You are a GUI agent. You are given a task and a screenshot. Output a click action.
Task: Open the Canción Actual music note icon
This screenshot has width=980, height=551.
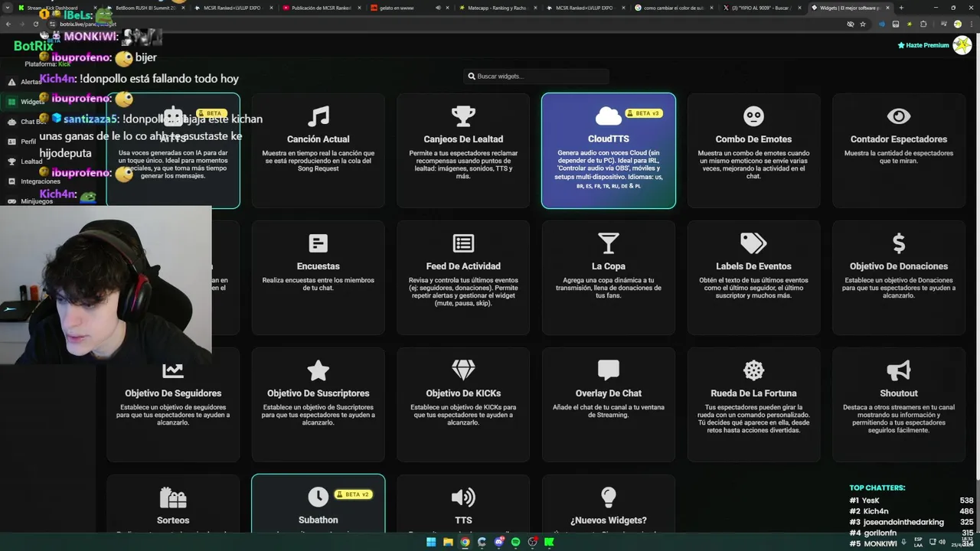coord(318,116)
